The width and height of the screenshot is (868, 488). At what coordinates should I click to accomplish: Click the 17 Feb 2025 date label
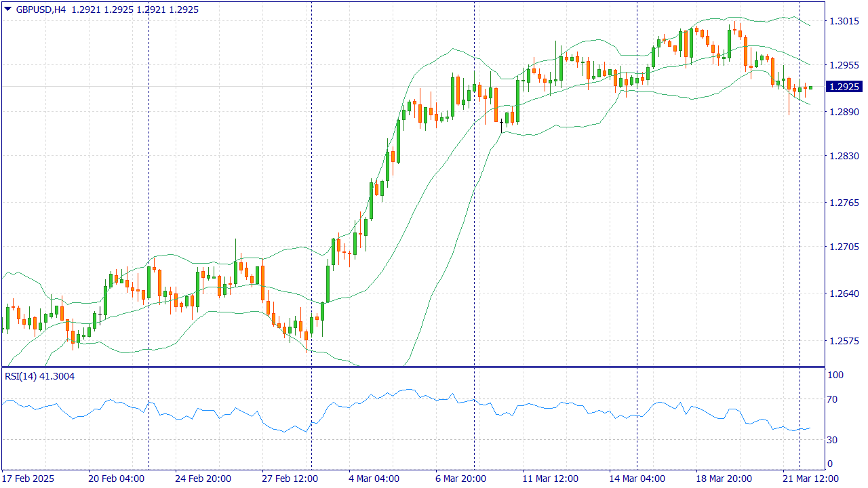(30, 479)
